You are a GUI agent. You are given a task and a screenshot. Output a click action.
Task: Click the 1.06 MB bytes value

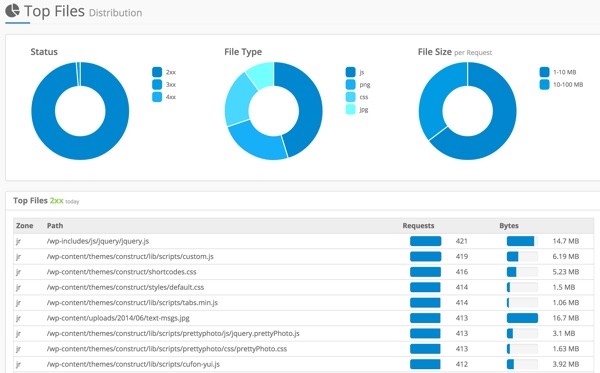566,303
